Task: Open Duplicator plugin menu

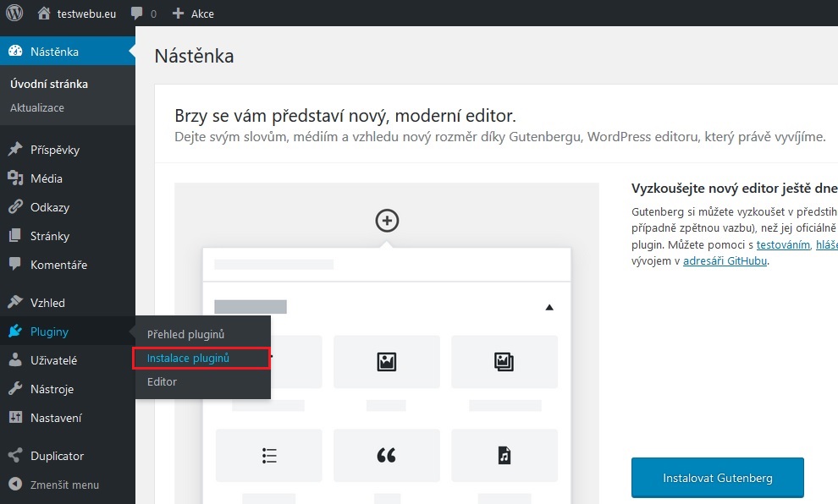Action: pos(57,456)
